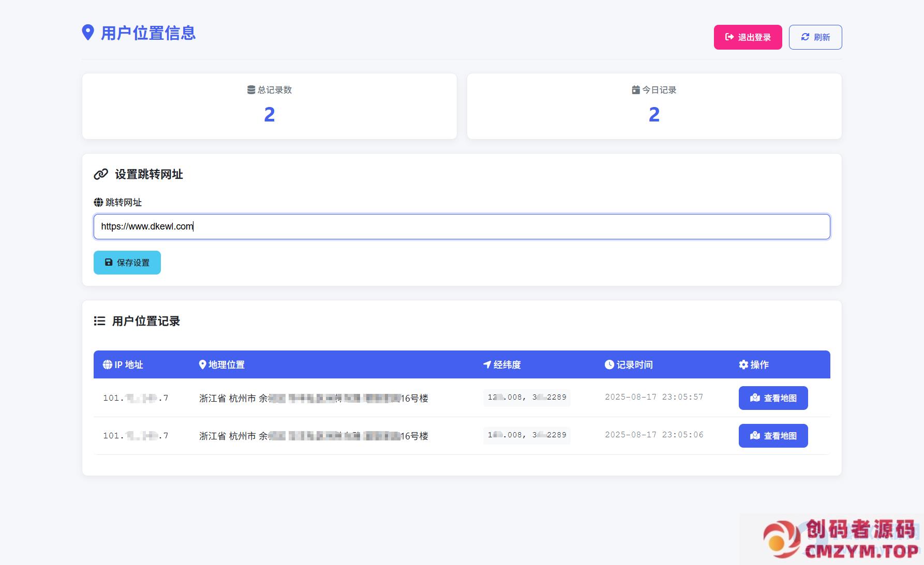This screenshot has width=924, height=565.
Task: Focus the 跳转网址 URL input field
Action: pyautogui.click(x=461, y=226)
